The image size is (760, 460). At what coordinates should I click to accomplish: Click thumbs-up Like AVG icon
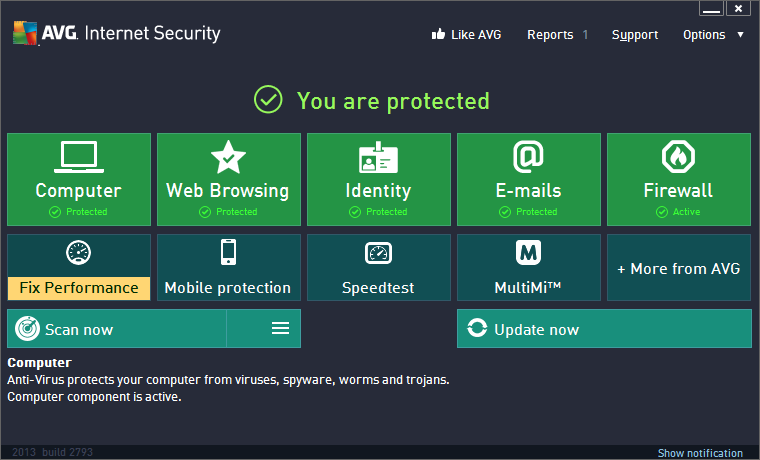click(437, 34)
